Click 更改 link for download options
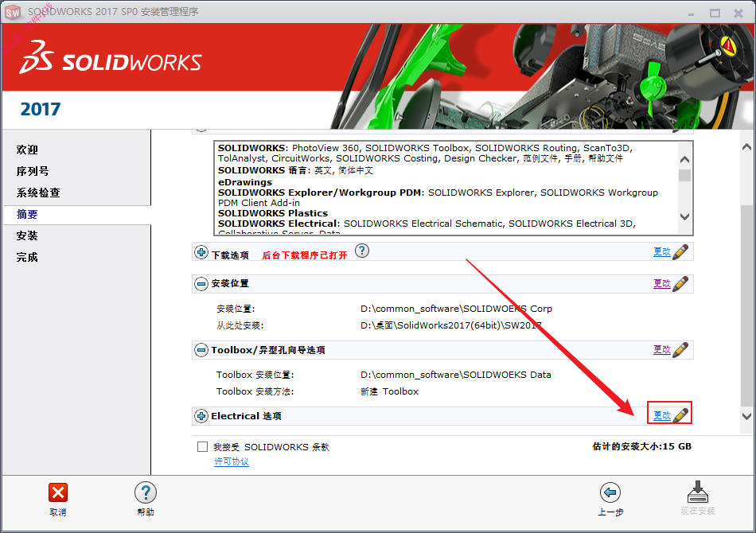Image resolution: width=756 pixels, height=533 pixels. [662, 251]
